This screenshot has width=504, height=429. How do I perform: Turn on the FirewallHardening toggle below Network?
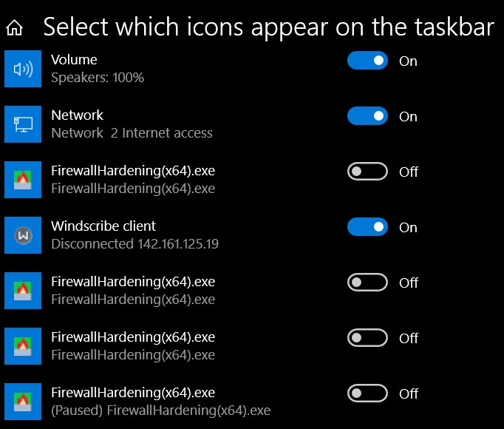click(367, 172)
